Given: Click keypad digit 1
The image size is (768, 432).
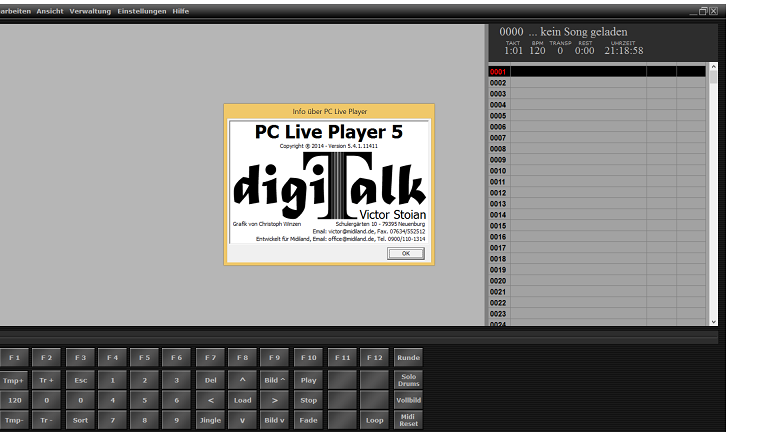Looking at the screenshot, I should (112, 380).
